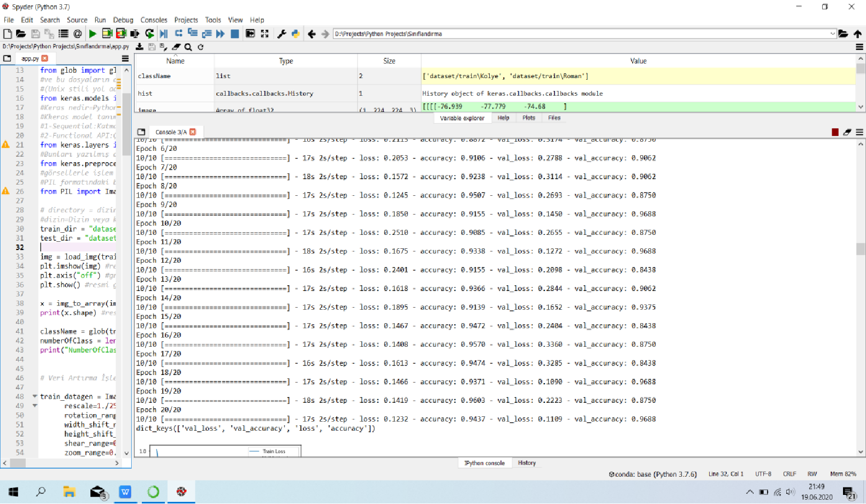The width and height of the screenshot is (866, 504).
Task: Change to parent directory arrow
Action: [857, 34]
